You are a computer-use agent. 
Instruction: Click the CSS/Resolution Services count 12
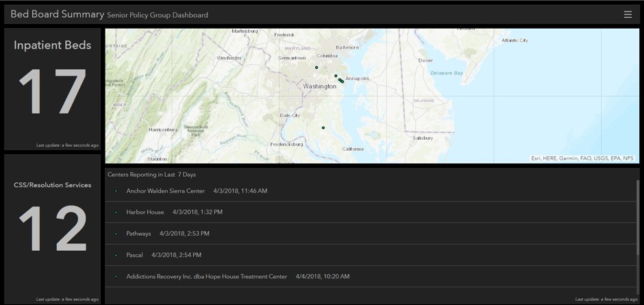[53, 228]
